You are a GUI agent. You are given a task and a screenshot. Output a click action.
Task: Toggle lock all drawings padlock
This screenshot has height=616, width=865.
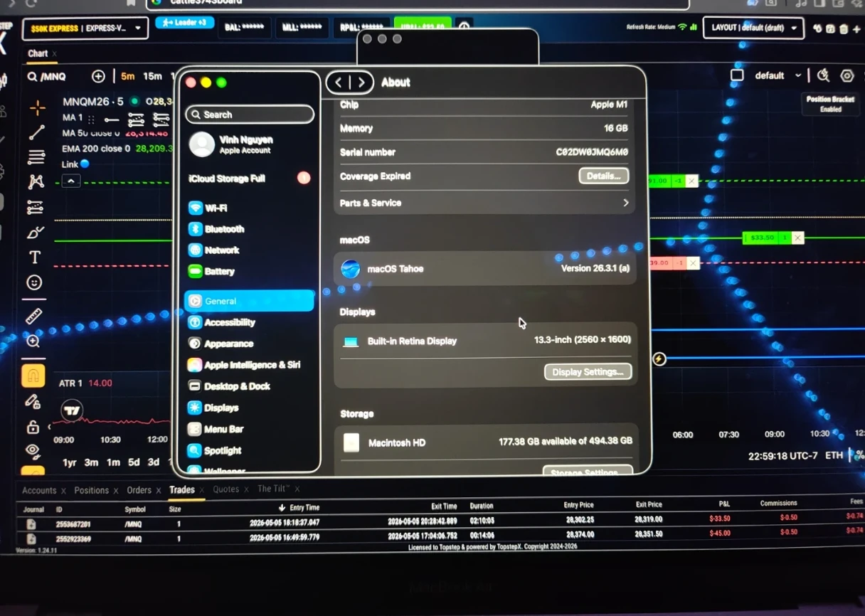[x=33, y=427]
